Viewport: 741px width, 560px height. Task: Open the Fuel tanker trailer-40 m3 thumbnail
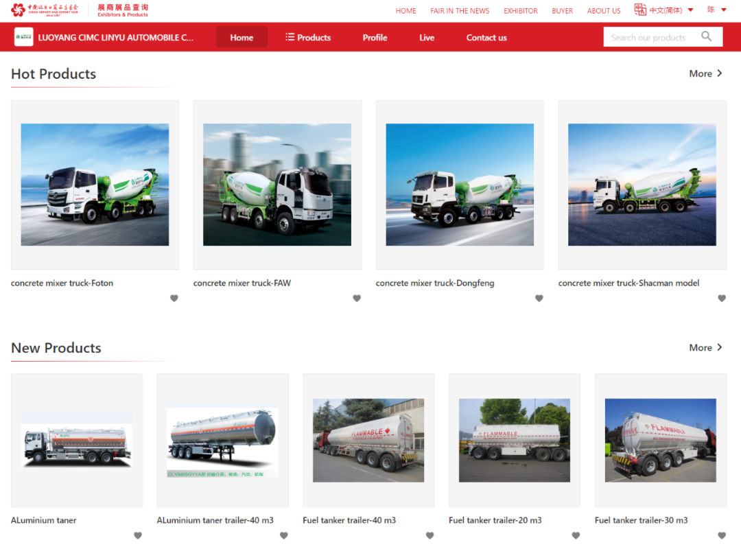pyautogui.click(x=368, y=440)
